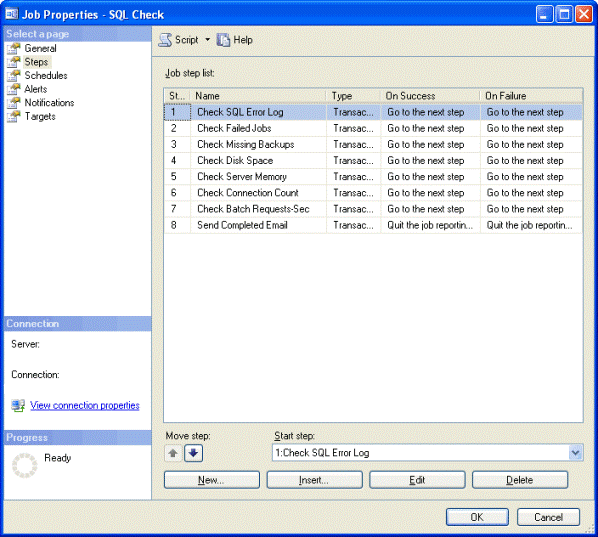The height and width of the screenshot is (537, 598).
Task: Click the progress spinner indicator
Action: click(25, 465)
